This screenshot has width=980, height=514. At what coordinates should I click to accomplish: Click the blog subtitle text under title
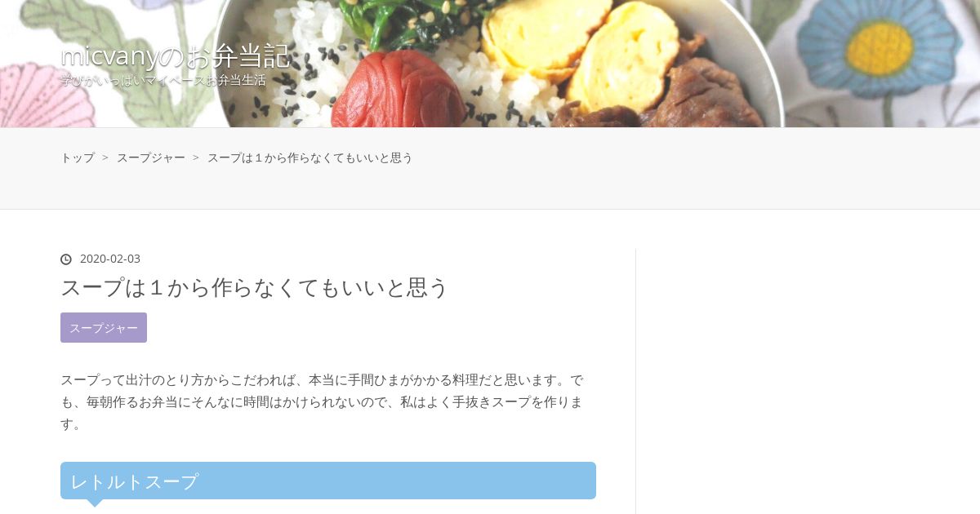click(x=163, y=81)
